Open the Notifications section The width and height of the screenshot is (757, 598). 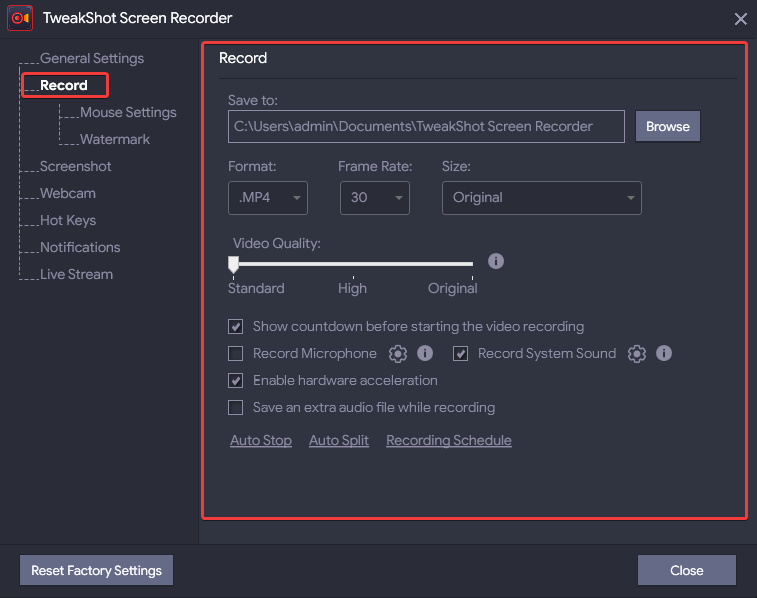tap(80, 248)
